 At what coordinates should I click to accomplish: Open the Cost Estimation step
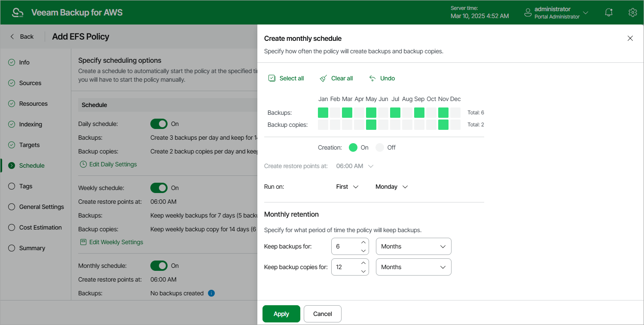tap(40, 227)
